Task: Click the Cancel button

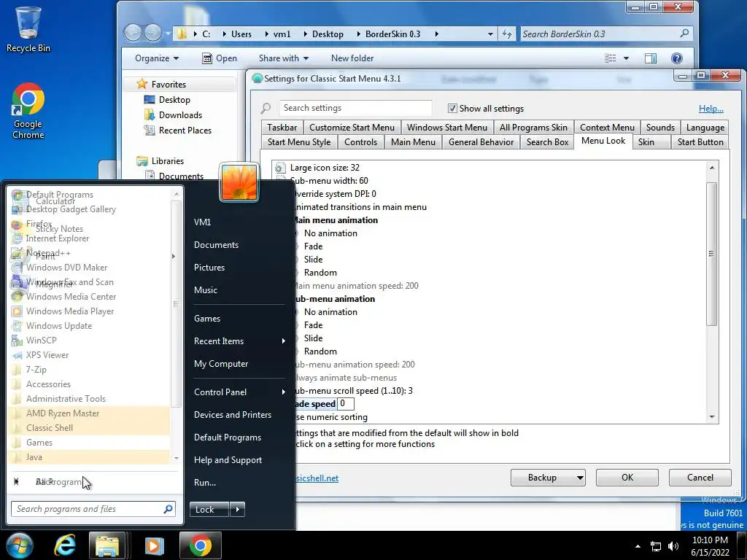Action: pyautogui.click(x=700, y=478)
